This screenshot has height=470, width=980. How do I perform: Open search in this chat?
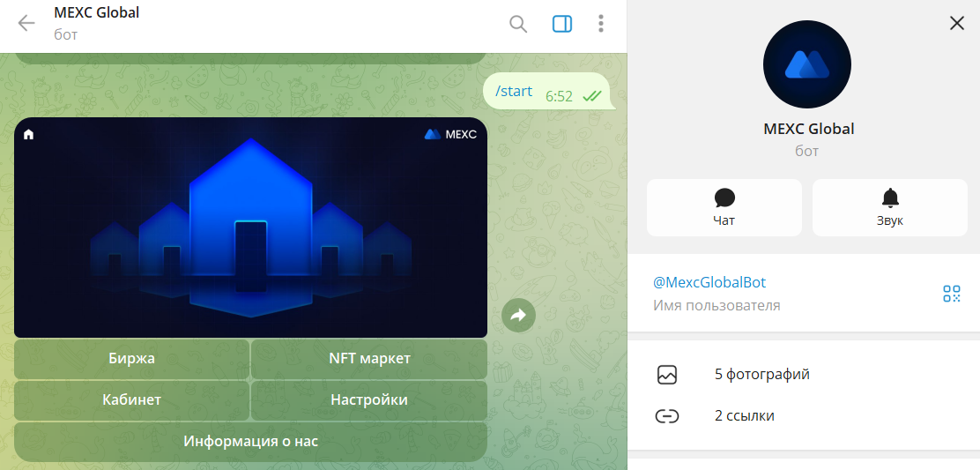pos(518,24)
